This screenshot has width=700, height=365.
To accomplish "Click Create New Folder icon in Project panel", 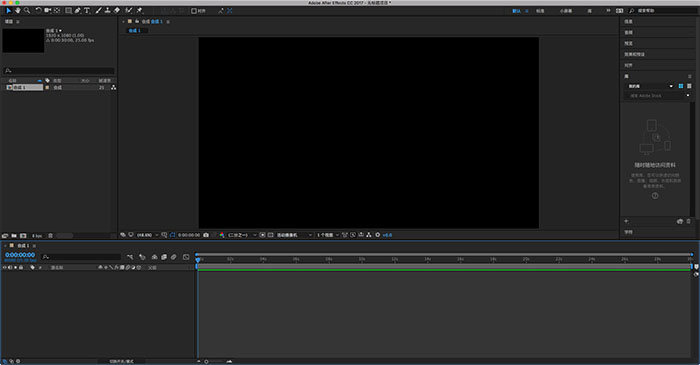I will click(14, 236).
